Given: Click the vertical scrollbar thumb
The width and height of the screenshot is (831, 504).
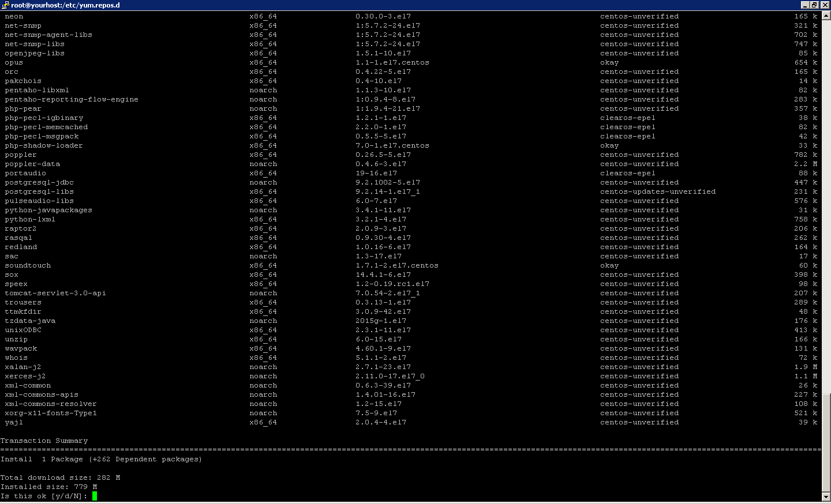Looking at the screenshot, I should [826, 443].
